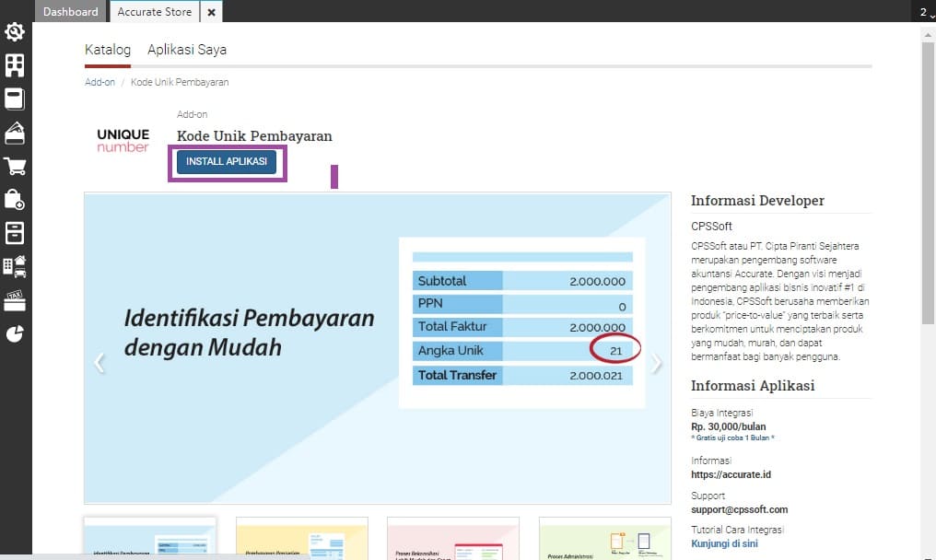Close the Accurate Store tab
936x560 pixels.
211,12
